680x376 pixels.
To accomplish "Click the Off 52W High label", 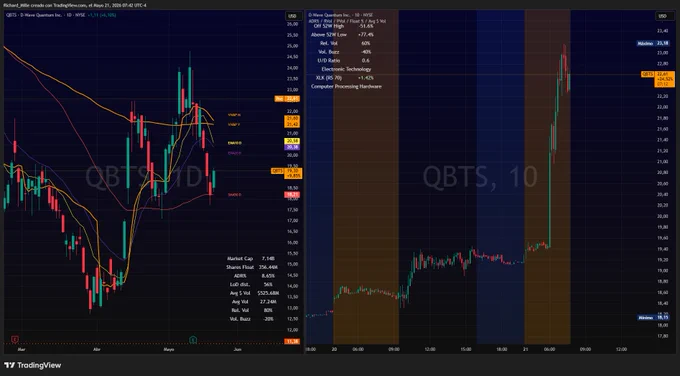I will pos(329,26).
